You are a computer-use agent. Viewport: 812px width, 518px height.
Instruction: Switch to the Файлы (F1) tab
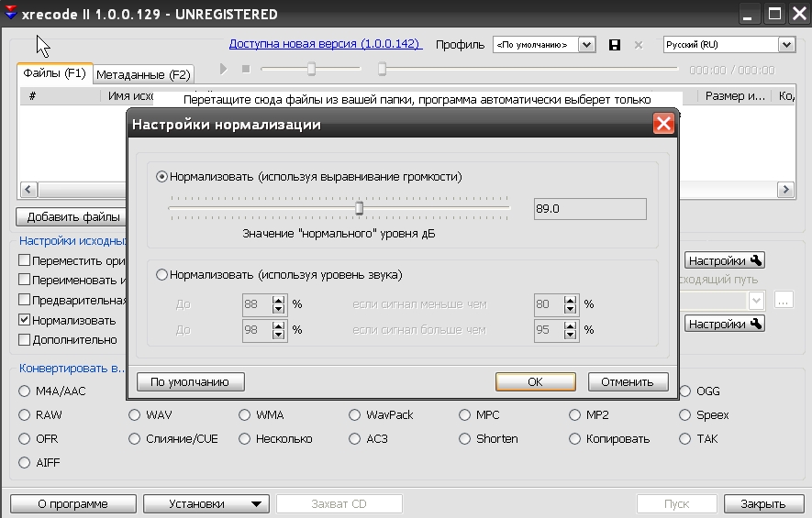click(54, 73)
